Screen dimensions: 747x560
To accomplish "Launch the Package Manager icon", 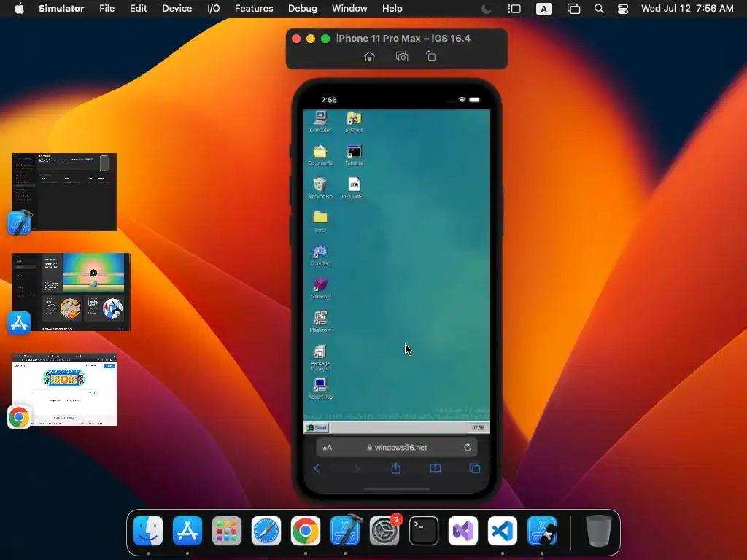I will (x=320, y=357).
